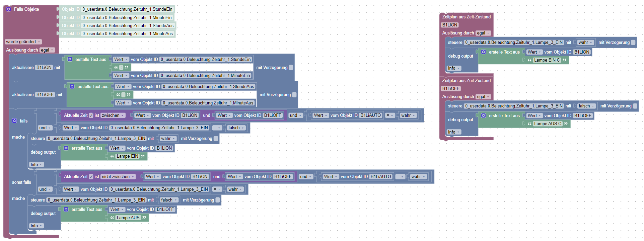644x241 pixels.
Task: Open 'wahr' dropdown in the 'nicht zwischen' B1LiAUTO comparison
Action: click(418, 176)
